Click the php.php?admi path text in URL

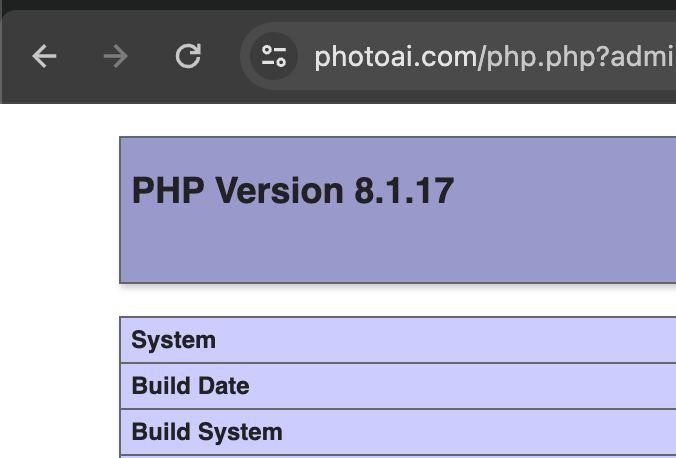point(579,57)
